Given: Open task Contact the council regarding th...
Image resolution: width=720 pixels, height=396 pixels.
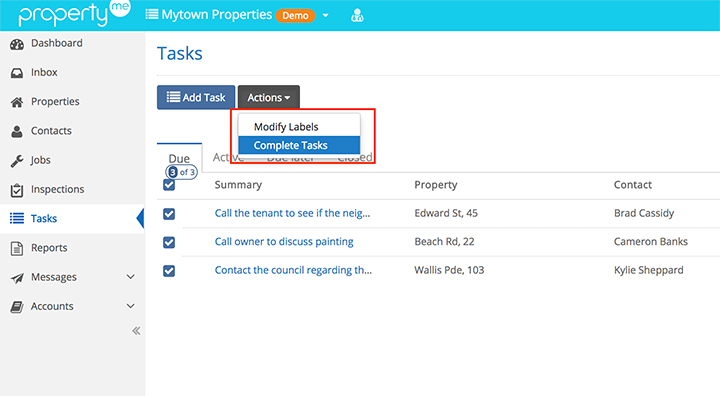Looking at the screenshot, I should point(293,270).
